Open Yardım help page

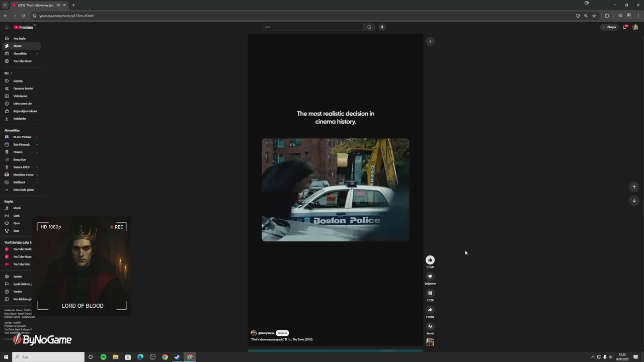18,292
